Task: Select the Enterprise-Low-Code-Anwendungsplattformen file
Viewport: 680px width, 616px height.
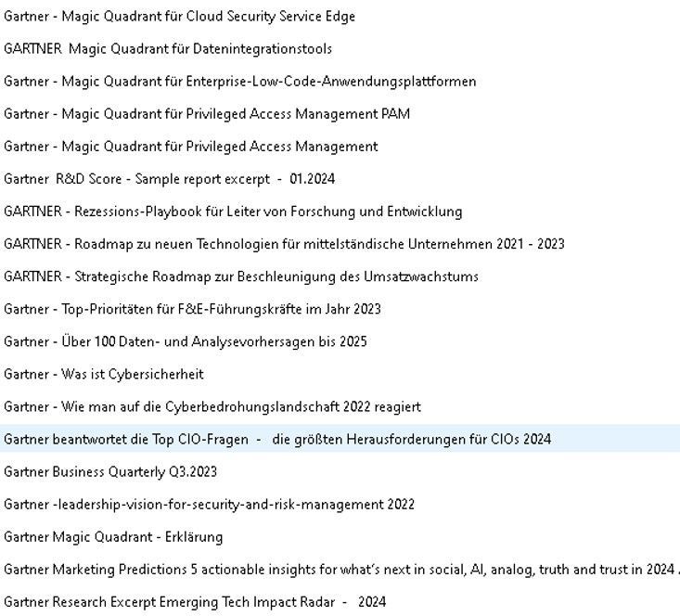Action: [239, 82]
